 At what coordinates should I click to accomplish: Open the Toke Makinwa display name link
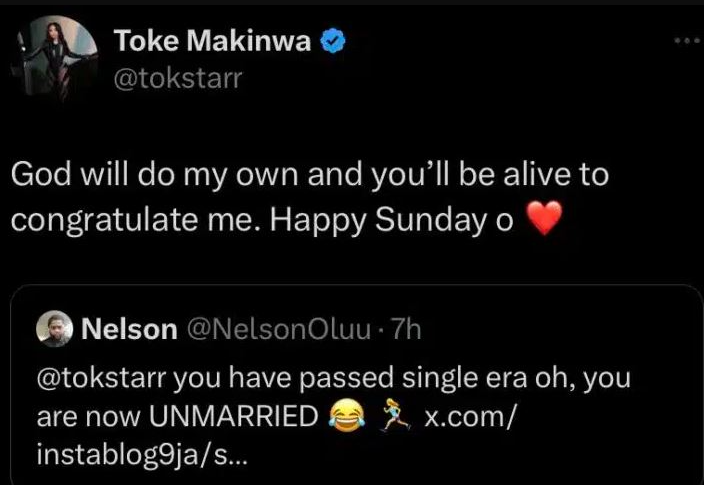coord(213,42)
